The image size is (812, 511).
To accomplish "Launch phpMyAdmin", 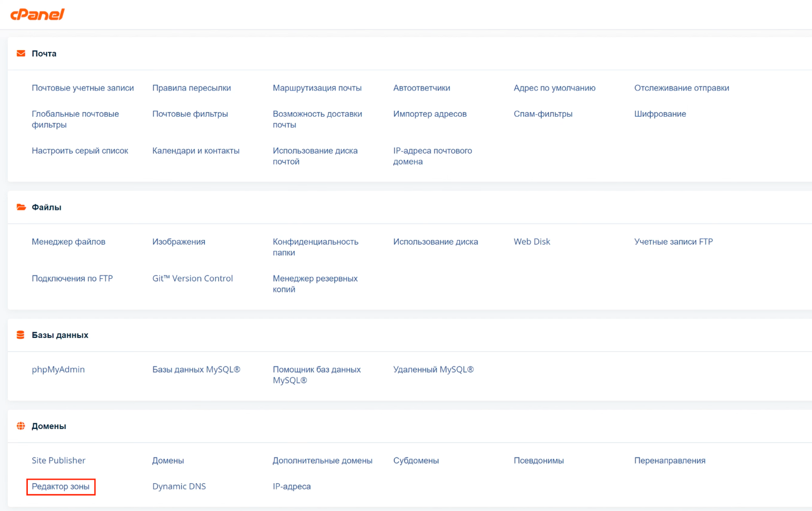I will 58,370.
